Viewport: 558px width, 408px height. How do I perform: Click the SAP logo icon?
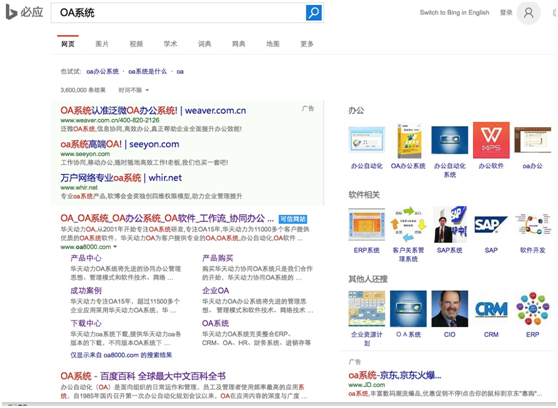491,225
